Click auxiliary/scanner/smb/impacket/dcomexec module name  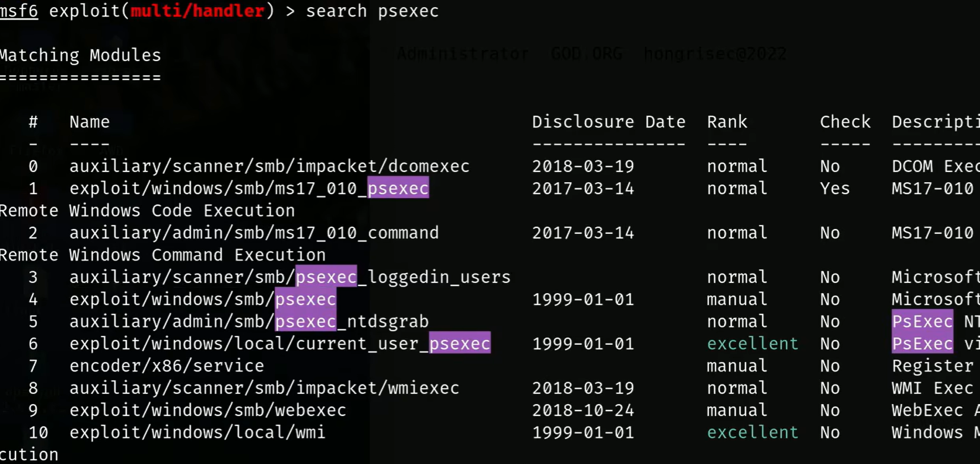(269, 167)
